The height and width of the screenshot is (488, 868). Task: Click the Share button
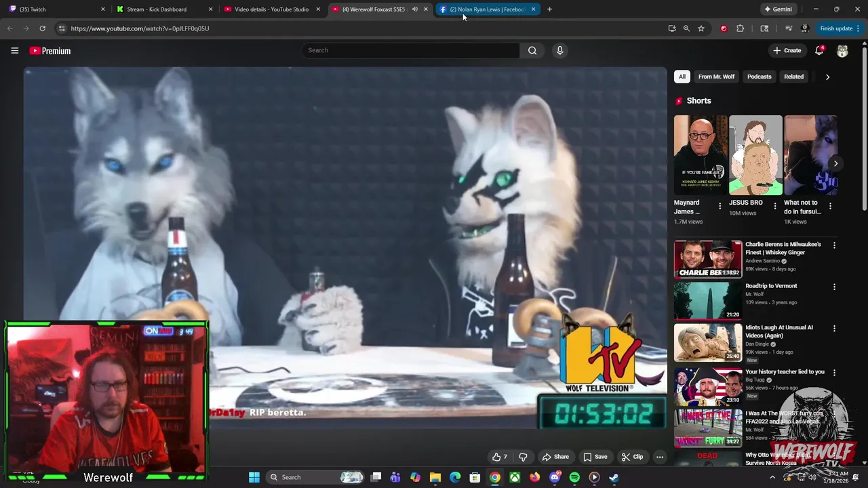click(x=555, y=457)
